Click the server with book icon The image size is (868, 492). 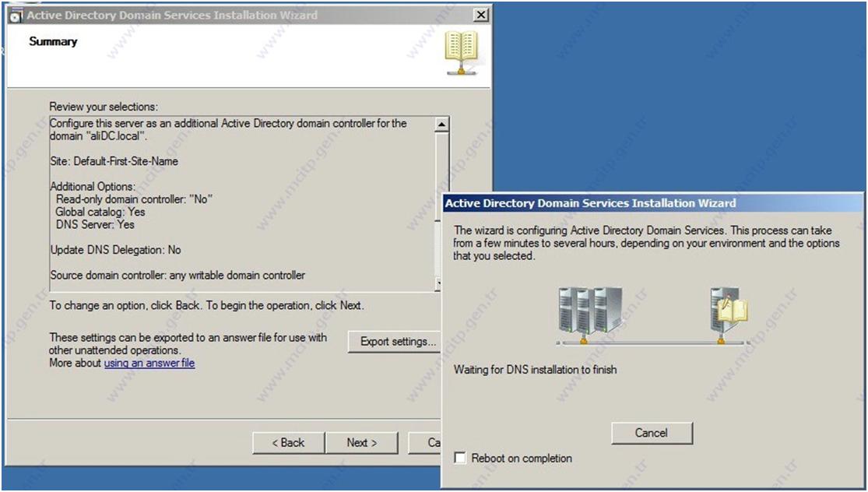tap(728, 315)
